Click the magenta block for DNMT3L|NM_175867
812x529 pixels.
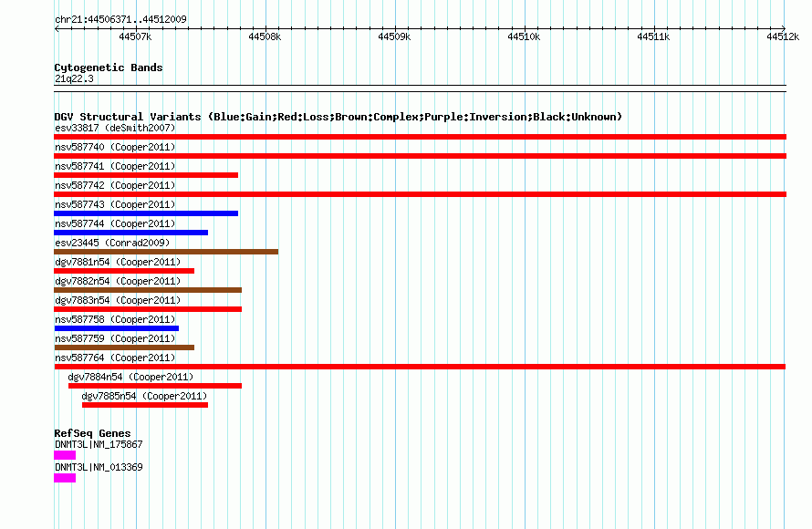click(65, 455)
